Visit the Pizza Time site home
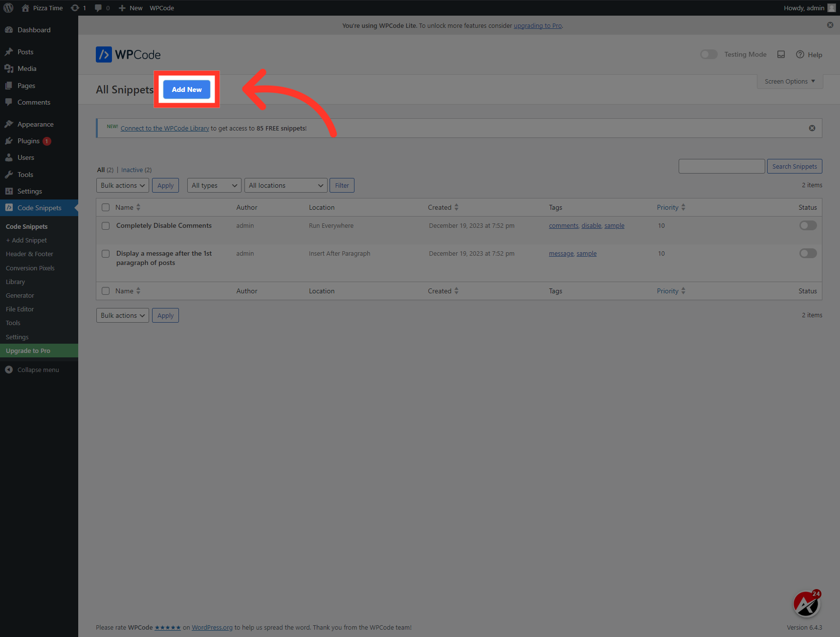This screenshot has width=840, height=637. point(42,8)
